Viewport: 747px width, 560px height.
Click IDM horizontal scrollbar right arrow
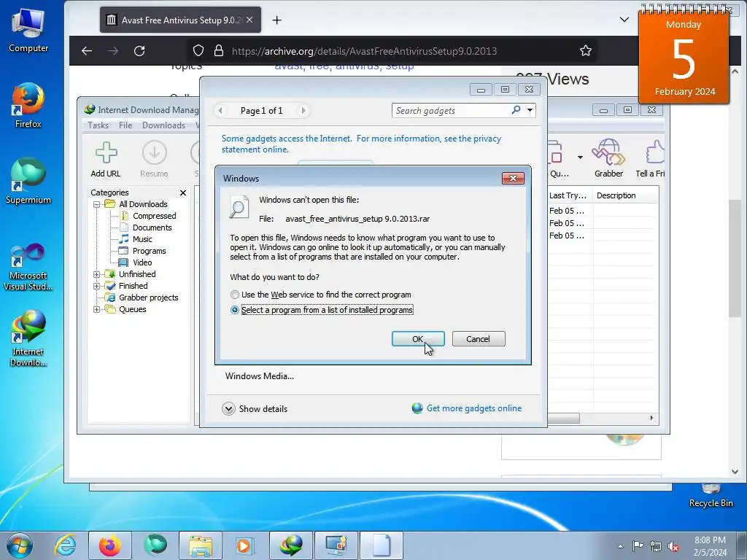coord(651,418)
